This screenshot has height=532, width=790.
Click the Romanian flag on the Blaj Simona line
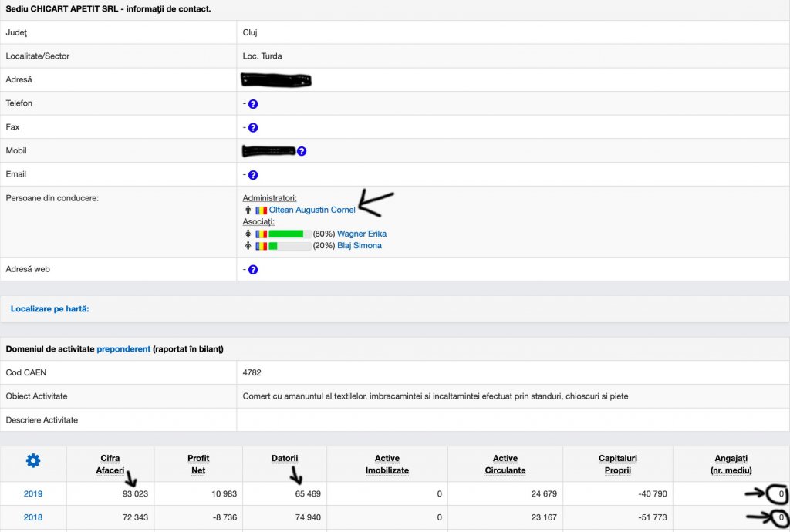(261, 246)
